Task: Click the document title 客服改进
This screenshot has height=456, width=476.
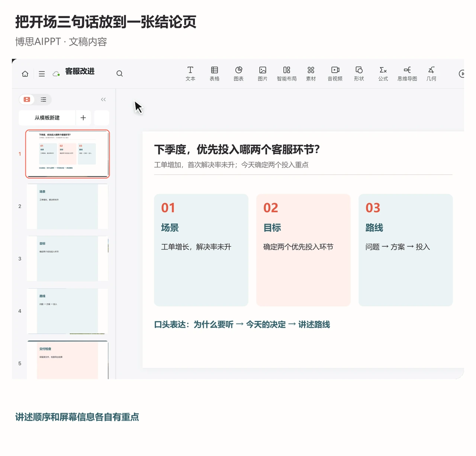Action: click(x=80, y=71)
